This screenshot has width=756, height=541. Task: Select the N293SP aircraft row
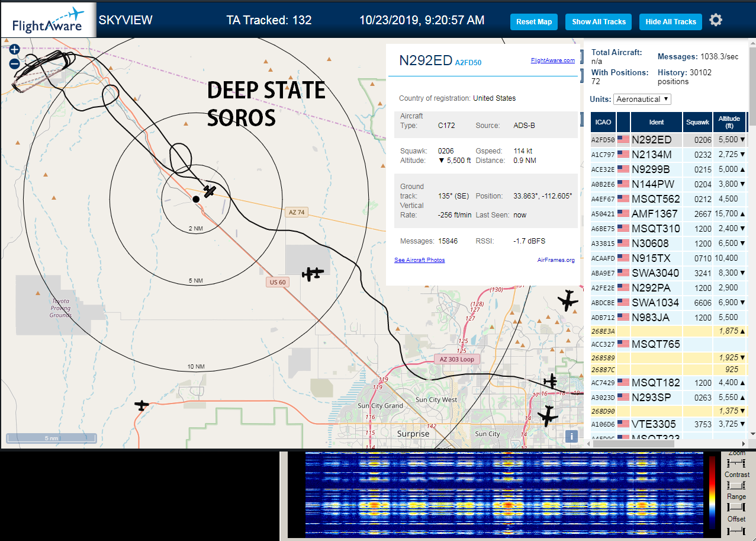pyautogui.click(x=668, y=398)
